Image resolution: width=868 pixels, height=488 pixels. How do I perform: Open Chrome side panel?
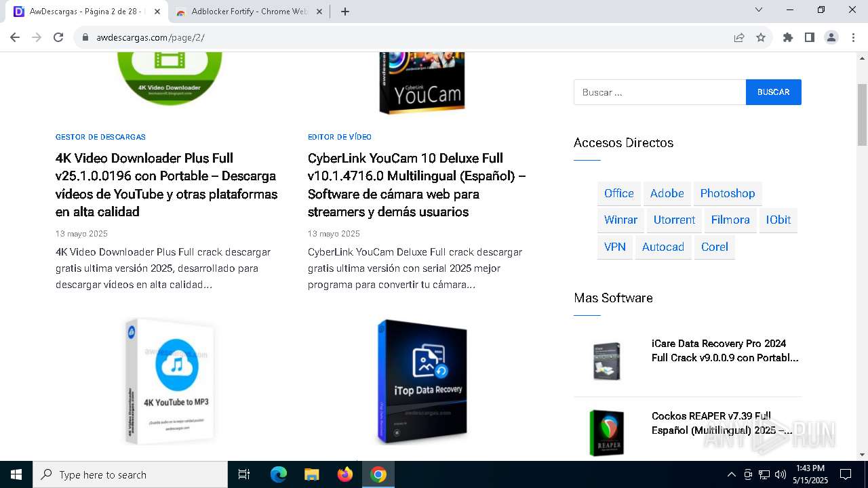pos(810,37)
